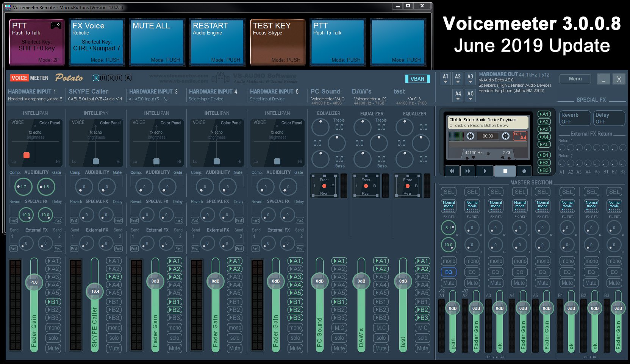This screenshot has width=630, height=364.
Task: Open the A5 output device selector
Action: point(470,95)
